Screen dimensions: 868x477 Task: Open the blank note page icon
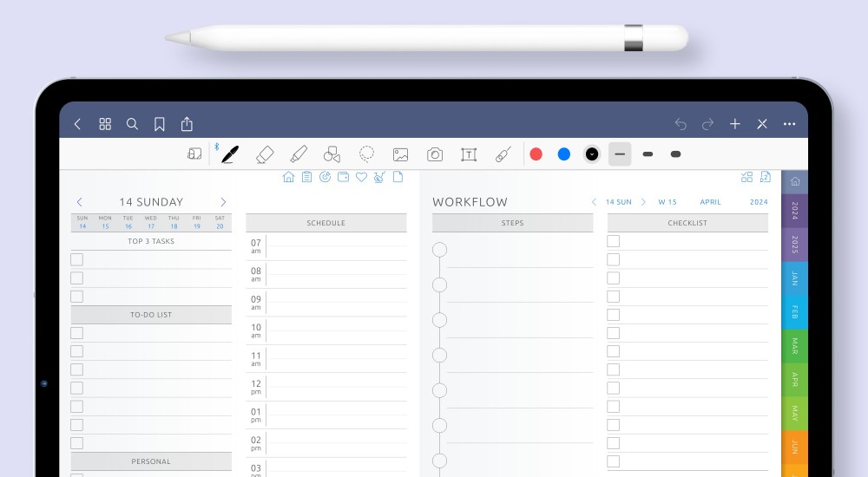click(398, 177)
